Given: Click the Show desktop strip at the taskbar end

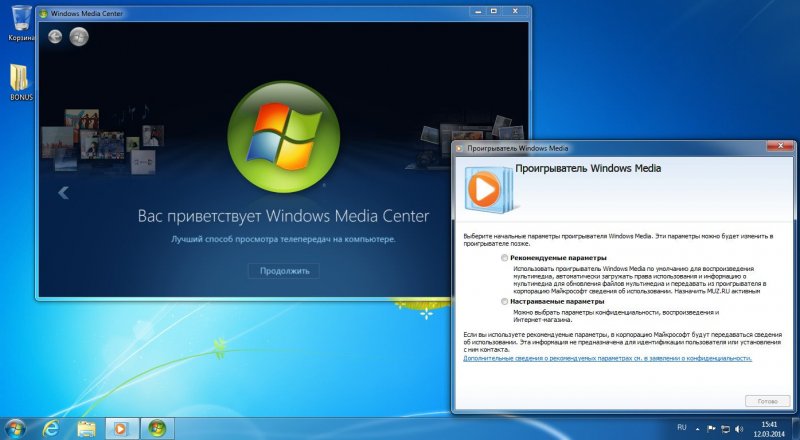Looking at the screenshot, I should tap(796, 429).
